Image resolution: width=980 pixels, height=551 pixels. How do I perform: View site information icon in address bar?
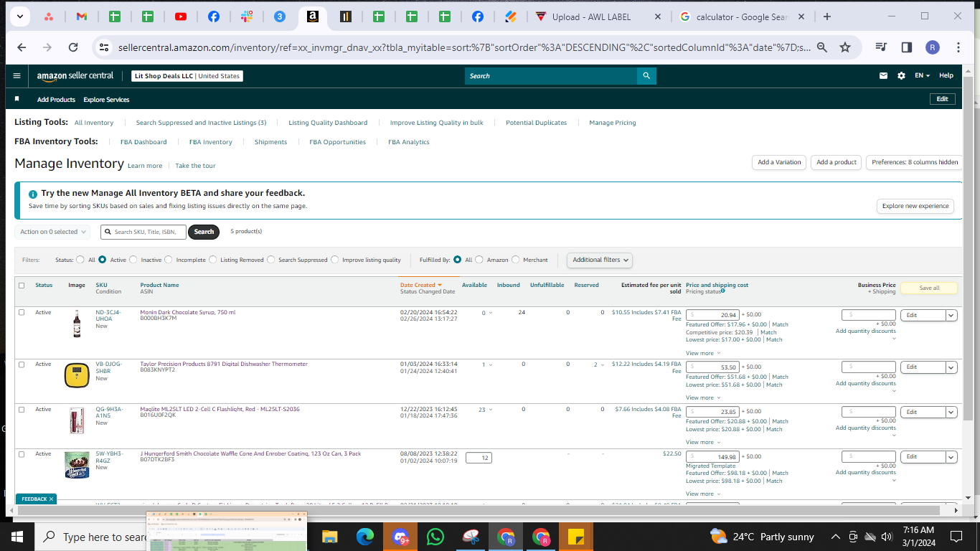(x=104, y=47)
